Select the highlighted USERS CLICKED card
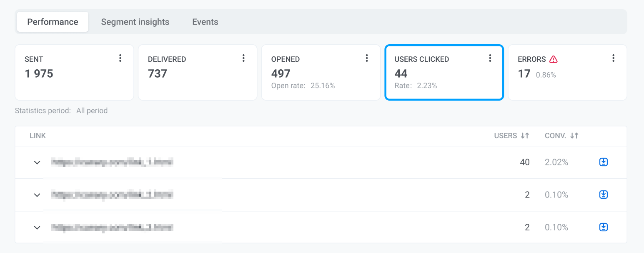 click(444, 72)
